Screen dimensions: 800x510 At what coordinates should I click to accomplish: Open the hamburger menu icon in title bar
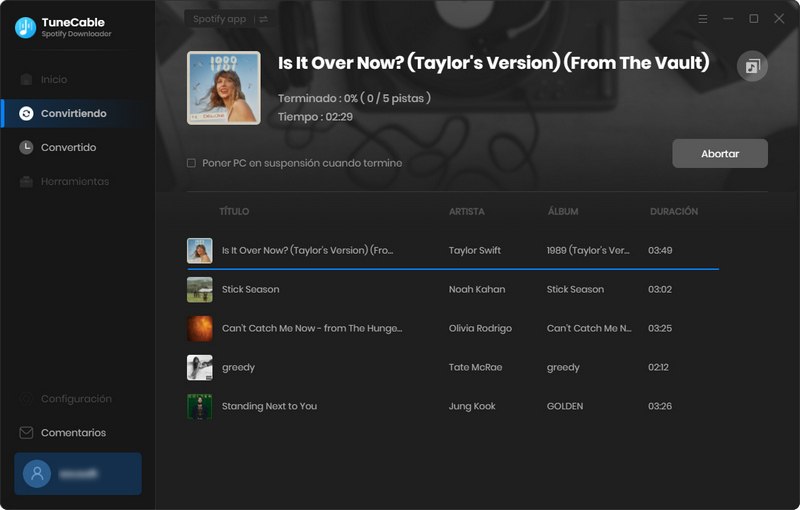tap(703, 18)
